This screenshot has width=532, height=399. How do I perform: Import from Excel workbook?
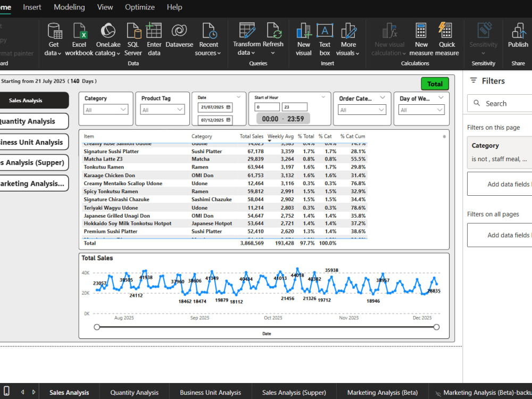[79, 39]
